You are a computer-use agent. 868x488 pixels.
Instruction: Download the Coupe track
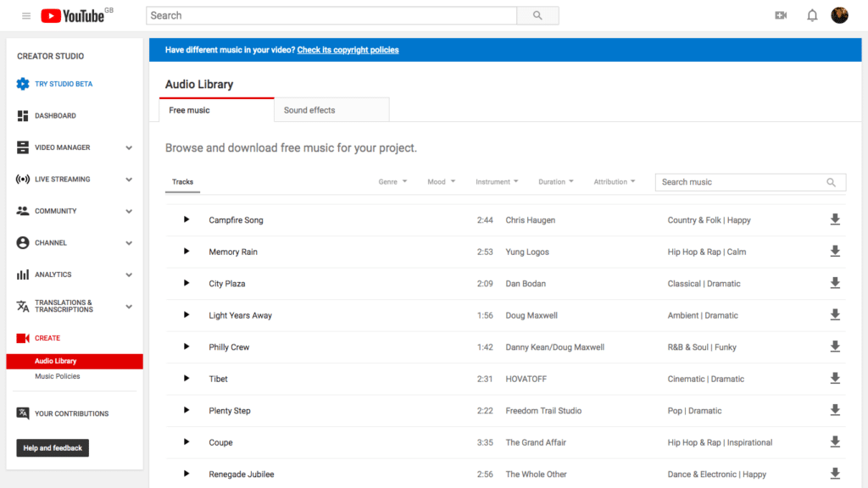pyautogui.click(x=835, y=442)
